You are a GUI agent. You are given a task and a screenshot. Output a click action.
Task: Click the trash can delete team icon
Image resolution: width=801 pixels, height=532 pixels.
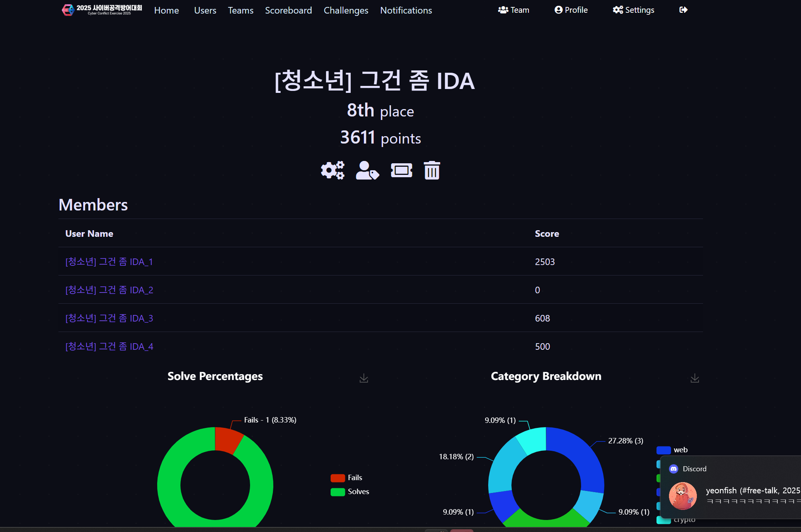coord(432,170)
